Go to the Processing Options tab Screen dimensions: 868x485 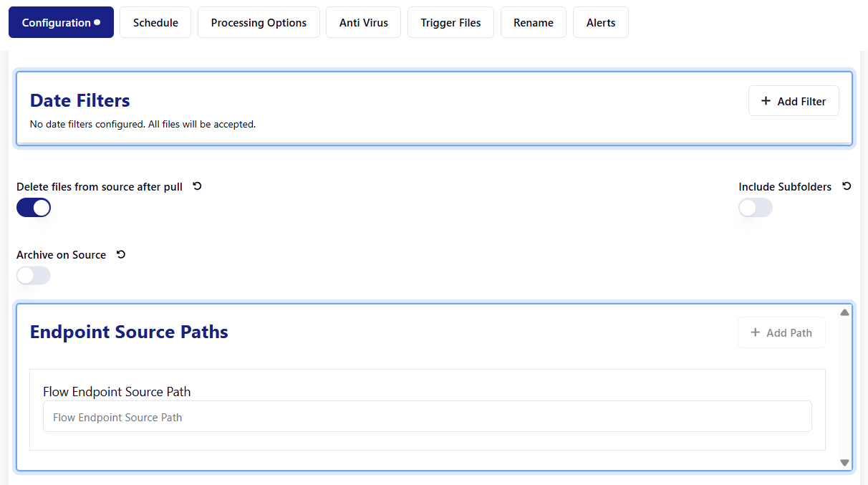click(x=259, y=23)
